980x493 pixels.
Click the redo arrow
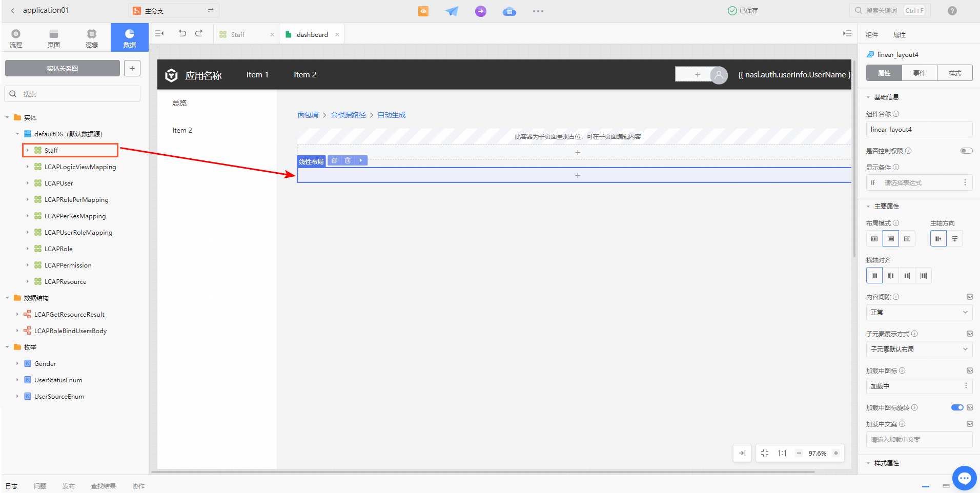[199, 33]
